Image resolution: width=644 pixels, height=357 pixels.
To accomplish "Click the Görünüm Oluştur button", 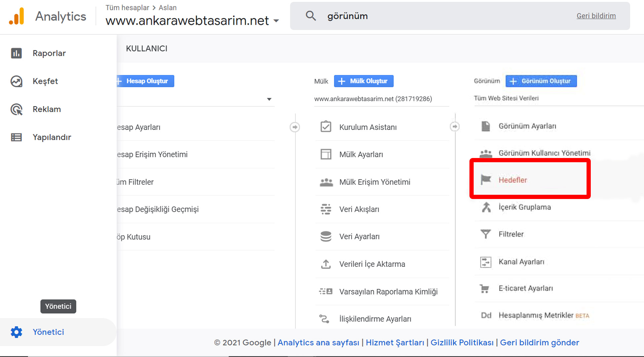I will [x=541, y=81].
